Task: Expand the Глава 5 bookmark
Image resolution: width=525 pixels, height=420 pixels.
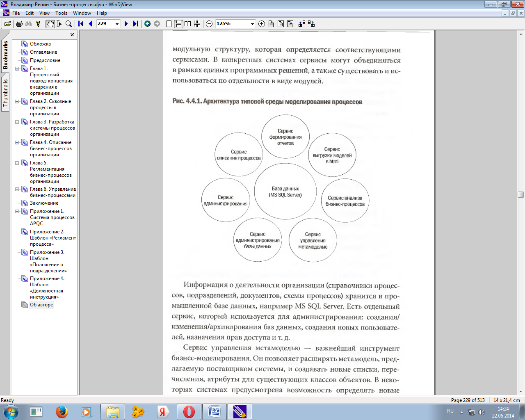Action: [17, 163]
